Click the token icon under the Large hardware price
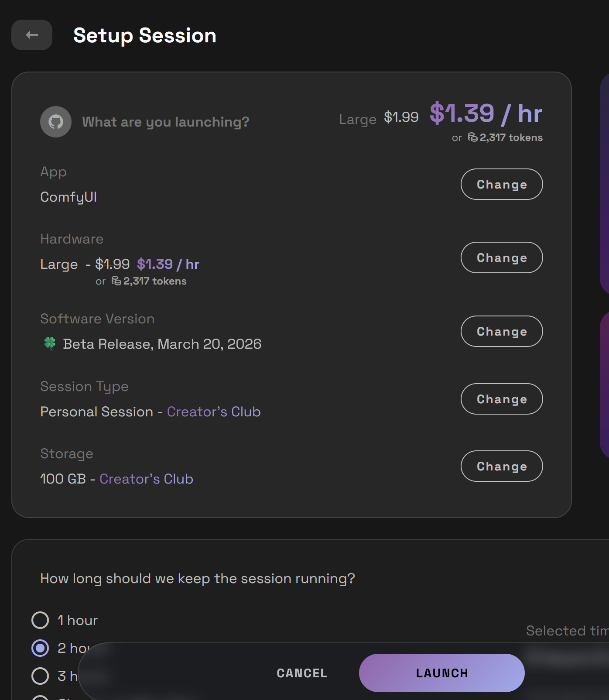The height and width of the screenshot is (700, 609). pos(116,281)
